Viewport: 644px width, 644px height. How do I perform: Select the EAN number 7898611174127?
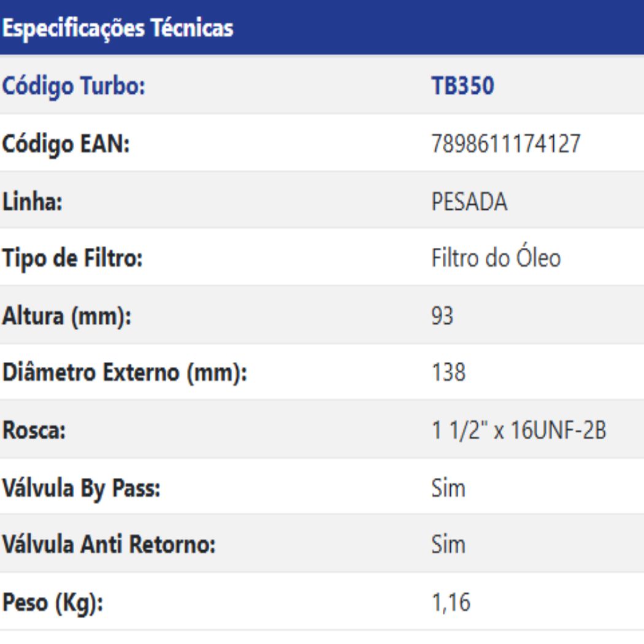pos(506,144)
